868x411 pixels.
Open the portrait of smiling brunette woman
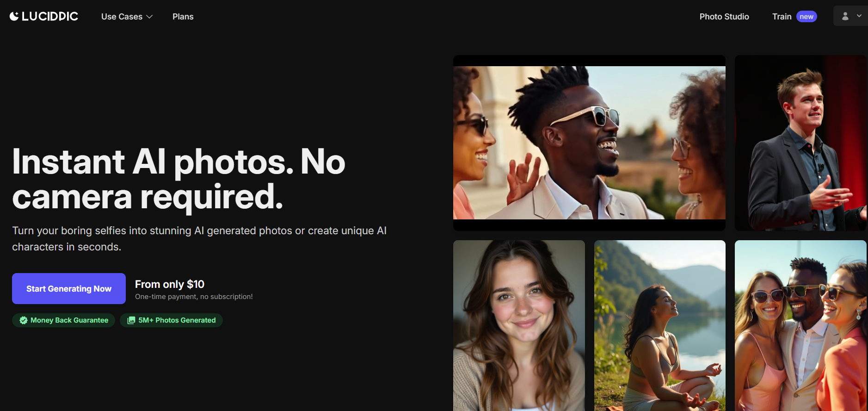519,325
